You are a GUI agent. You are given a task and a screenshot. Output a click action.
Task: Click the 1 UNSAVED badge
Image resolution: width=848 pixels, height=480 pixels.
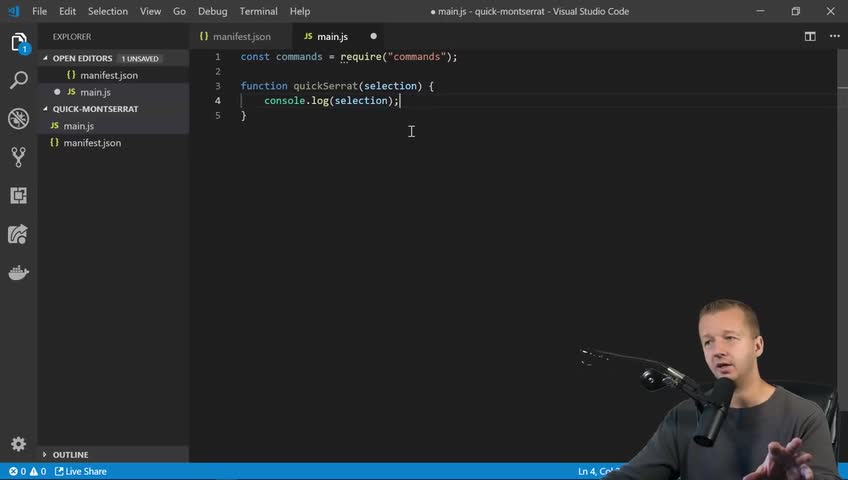(140, 58)
